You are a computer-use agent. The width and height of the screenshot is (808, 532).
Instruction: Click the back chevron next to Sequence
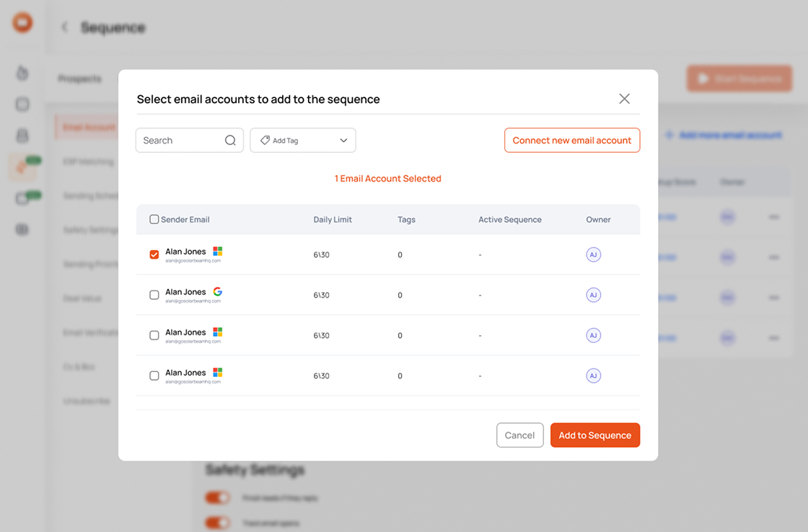64,27
